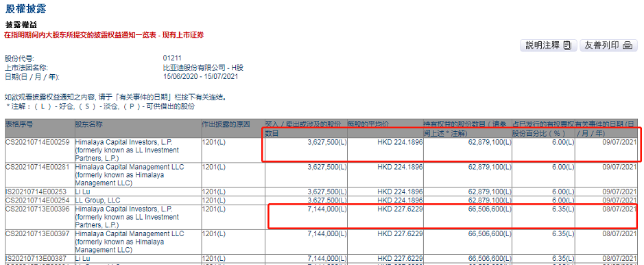
Task: Select 66,506,600(L) in row CS20210713E00396
Action: point(490,209)
